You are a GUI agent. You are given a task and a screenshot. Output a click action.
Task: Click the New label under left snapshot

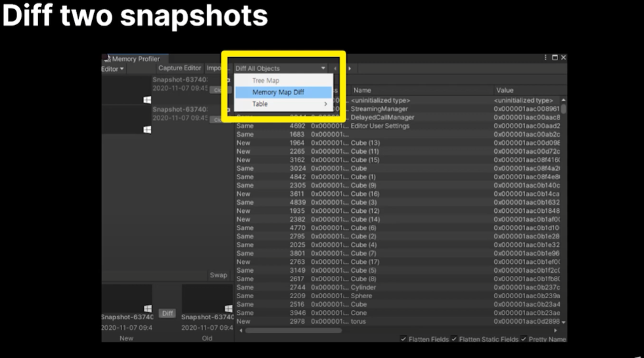pyautogui.click(x=126, y=338)
